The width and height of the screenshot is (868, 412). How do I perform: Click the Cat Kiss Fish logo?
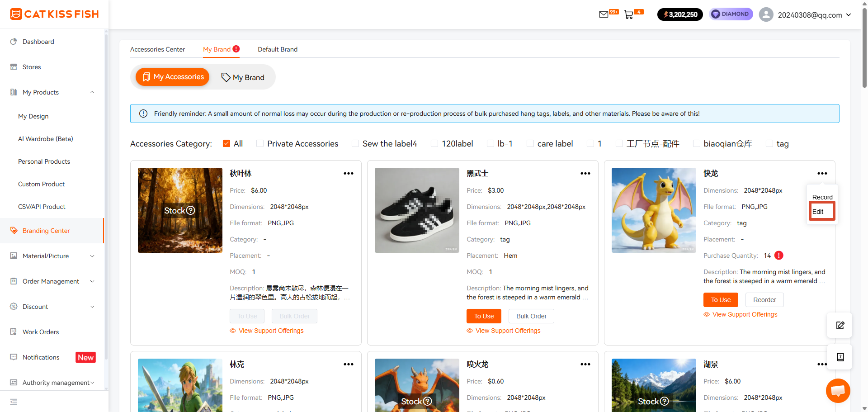(x=54, y=14)
